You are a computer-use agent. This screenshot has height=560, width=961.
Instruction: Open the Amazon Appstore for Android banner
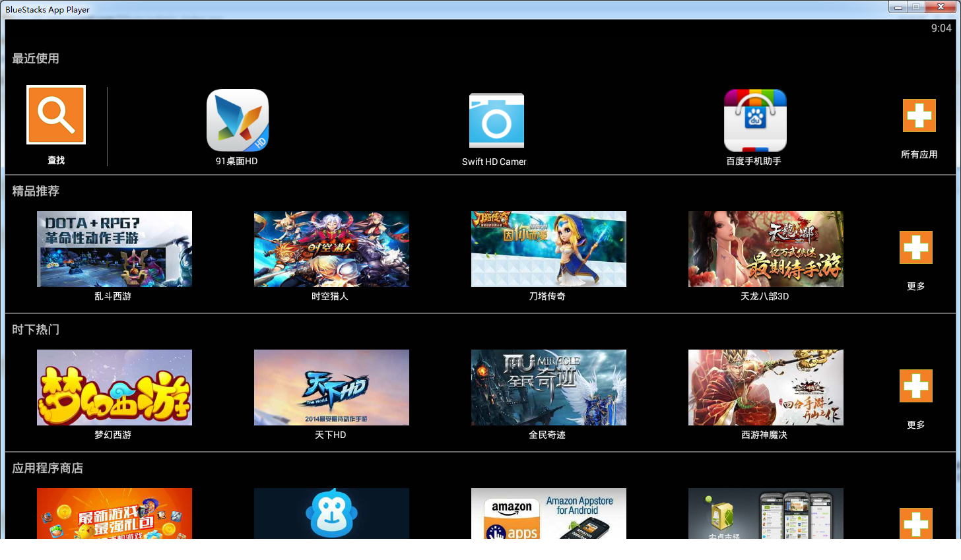pyautogui.click(x=548, y=513)
